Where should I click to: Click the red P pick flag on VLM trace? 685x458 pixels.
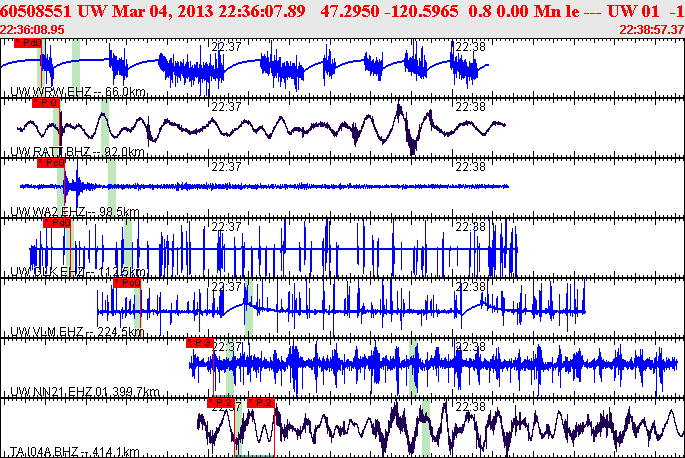[x=127, y=283]
